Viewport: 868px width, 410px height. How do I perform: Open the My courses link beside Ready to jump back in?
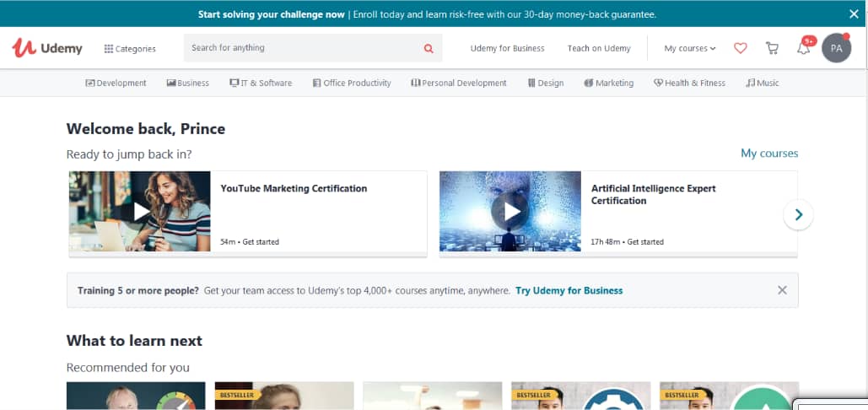click(x=769, y=154)
